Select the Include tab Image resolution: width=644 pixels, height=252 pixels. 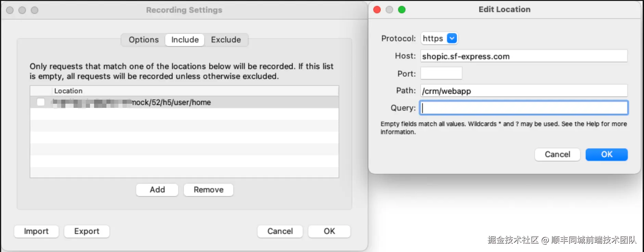coord(185,40)
